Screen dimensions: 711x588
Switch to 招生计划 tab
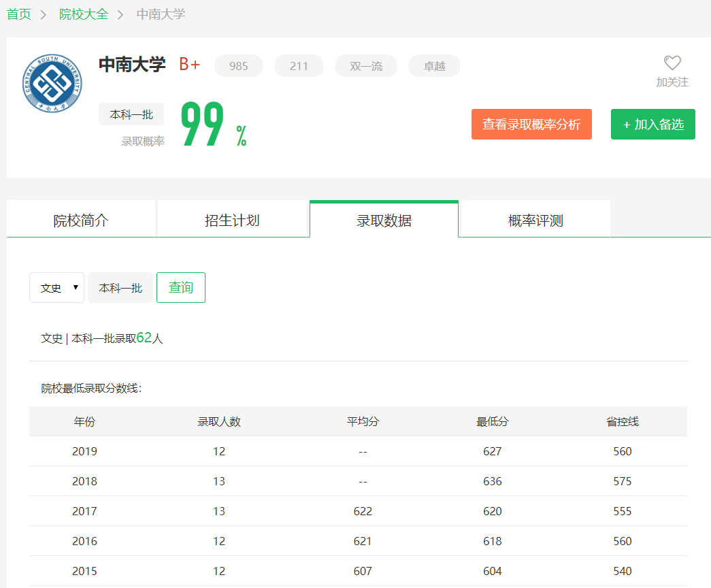(x=232, y=220)
